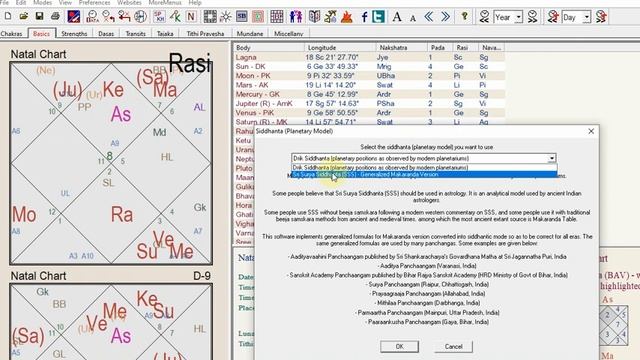Click the SP KH toolbar icon
The image size is (640, 360).
pos(159,16)
